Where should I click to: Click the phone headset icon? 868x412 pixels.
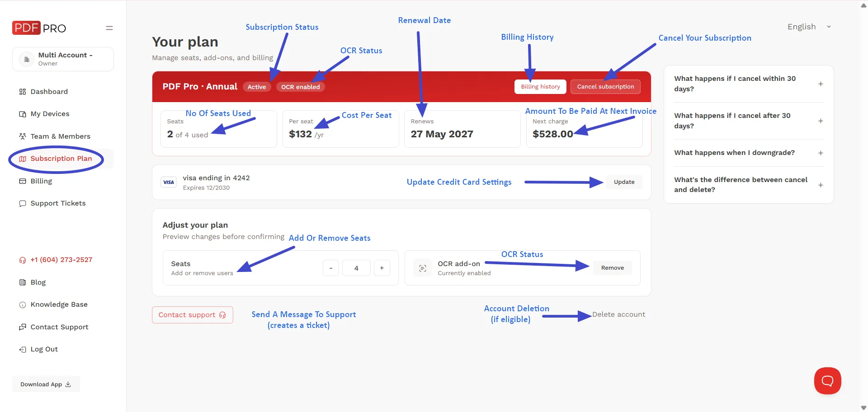pyautogui.click(x=23, y=260)
